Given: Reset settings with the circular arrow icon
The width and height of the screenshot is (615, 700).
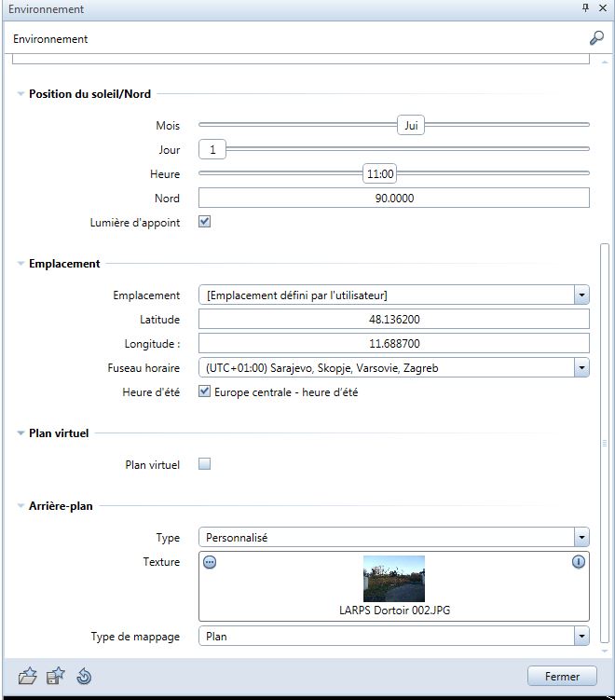Looking at the screenshot, I should pyautogui.click(x=84, y=676).
